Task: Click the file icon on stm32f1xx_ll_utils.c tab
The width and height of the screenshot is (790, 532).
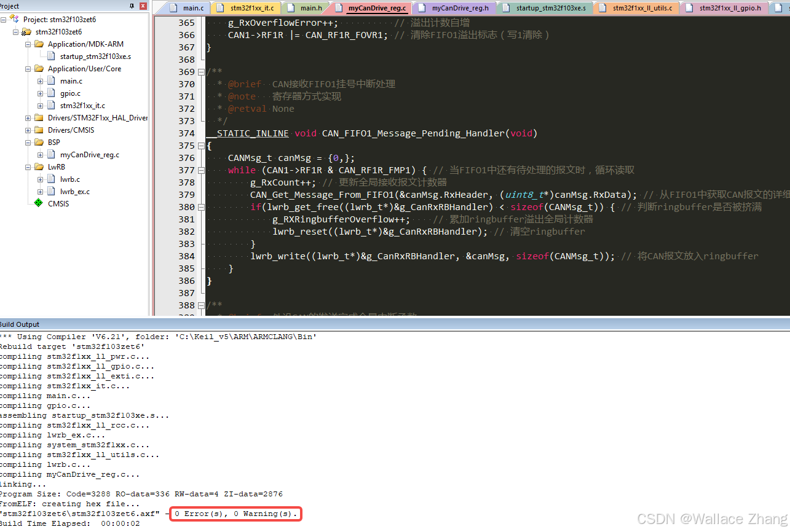Action: [604, 8]
